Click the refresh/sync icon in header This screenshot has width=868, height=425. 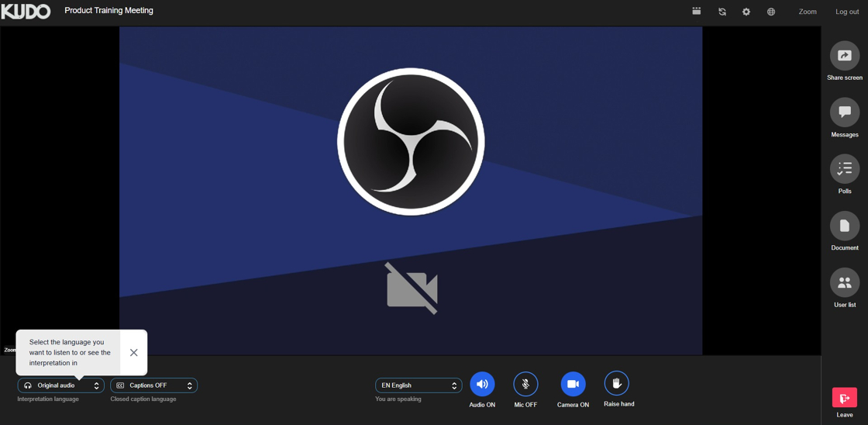[722, 12]
